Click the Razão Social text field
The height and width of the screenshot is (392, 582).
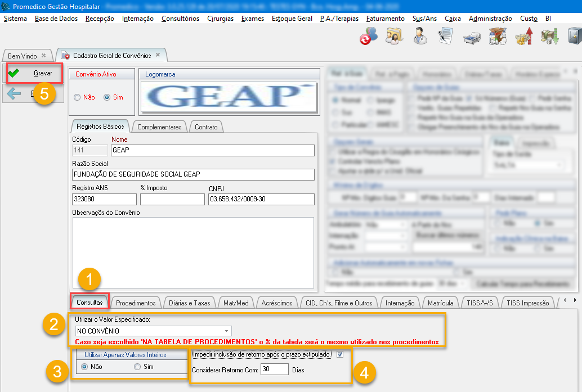(x=193, y=174)
